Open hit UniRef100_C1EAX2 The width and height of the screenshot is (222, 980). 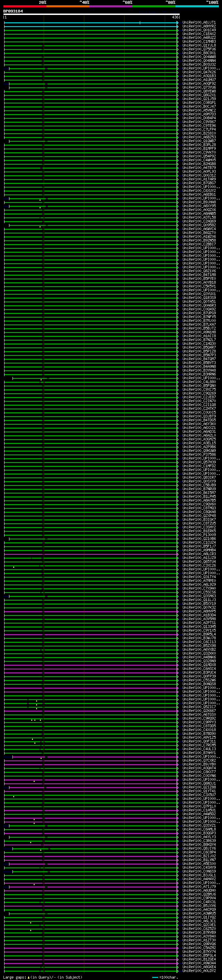pyautogui.click(x=199, y=34)
